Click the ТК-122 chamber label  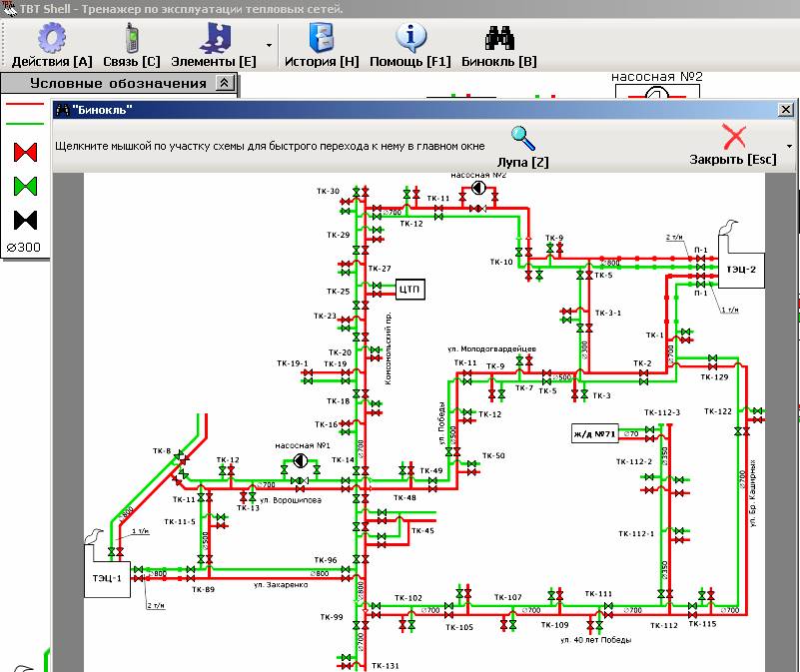[718, 411]
